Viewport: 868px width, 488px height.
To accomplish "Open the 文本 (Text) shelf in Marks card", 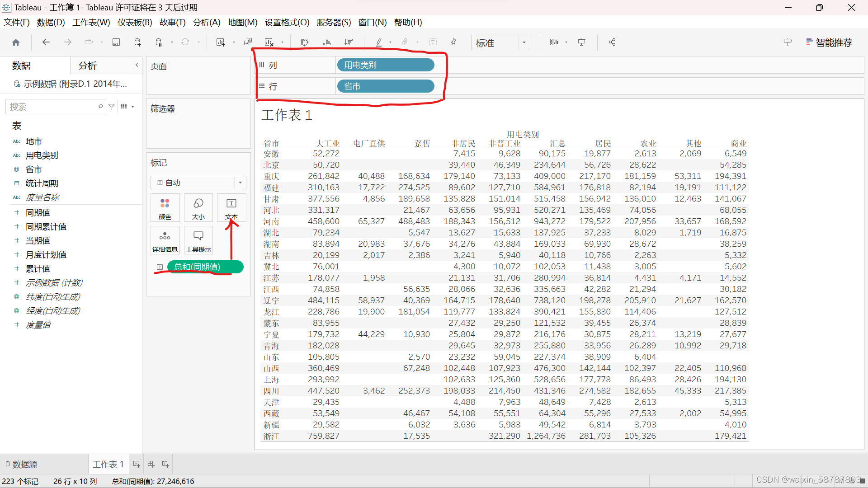I will pyautogui.click(x=231, y=208).
